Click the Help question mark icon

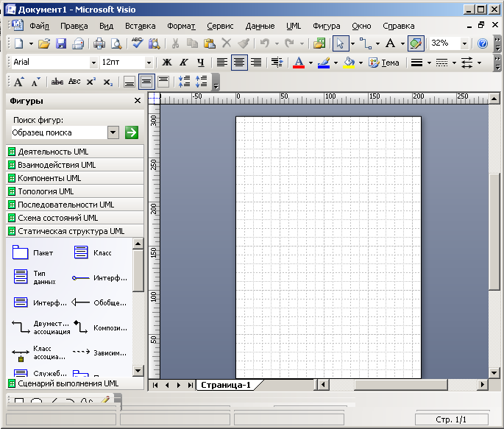click(x=483, y=43)
